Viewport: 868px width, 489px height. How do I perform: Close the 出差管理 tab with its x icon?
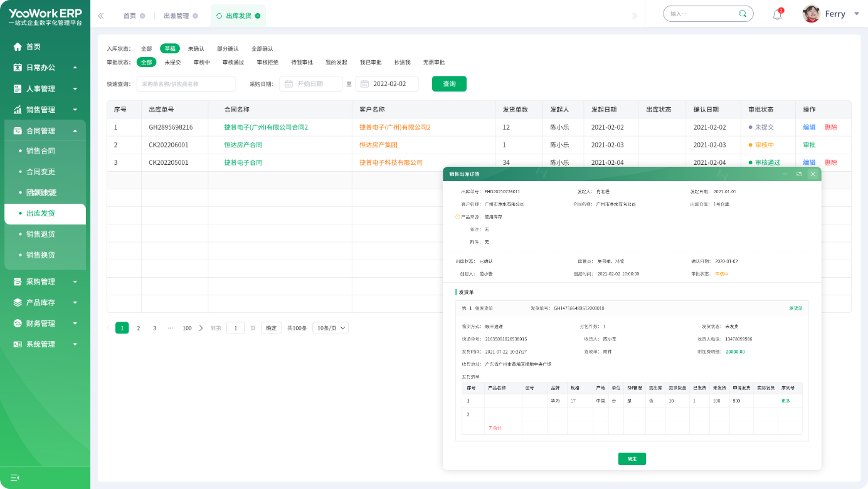pyautogui.click(x=195, y=16)
